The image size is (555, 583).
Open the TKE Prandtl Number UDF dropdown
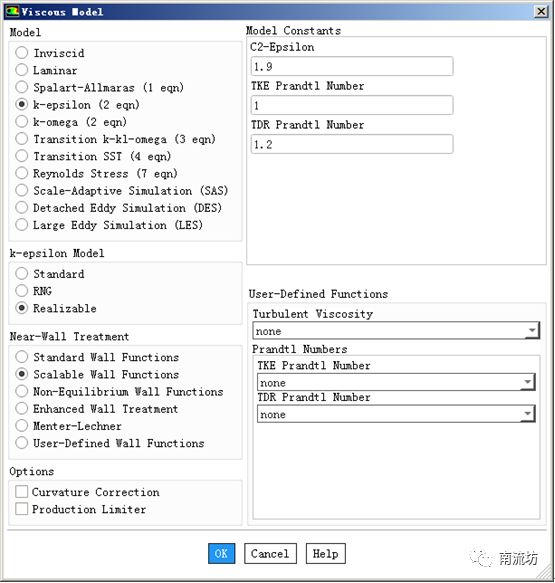[x=396, y=382]
